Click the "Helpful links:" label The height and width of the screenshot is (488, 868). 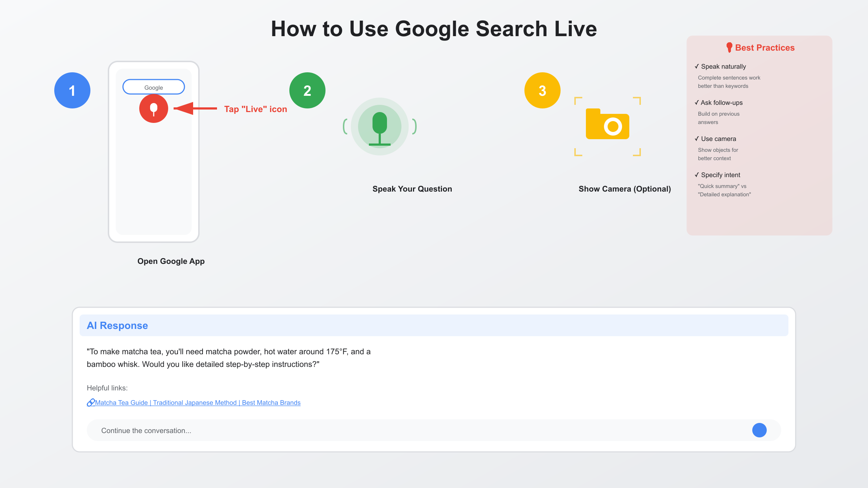click(x=107, y=388)
